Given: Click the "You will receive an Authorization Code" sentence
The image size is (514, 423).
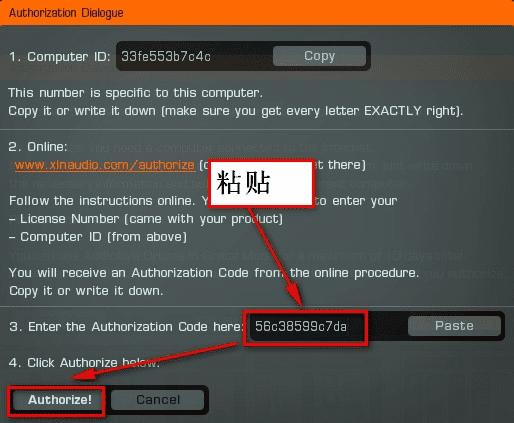Looking at the screenshot, I should coord(214,273).
